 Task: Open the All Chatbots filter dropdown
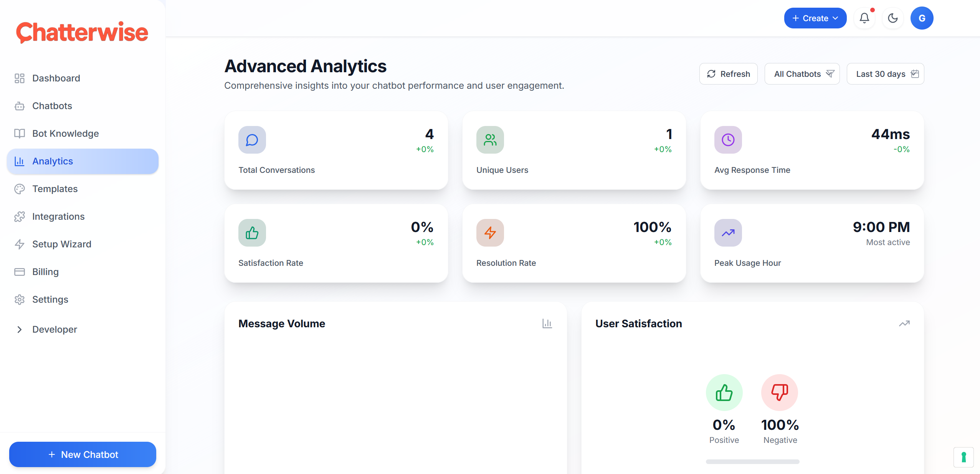pyautogui.click(x=802, y=74)
